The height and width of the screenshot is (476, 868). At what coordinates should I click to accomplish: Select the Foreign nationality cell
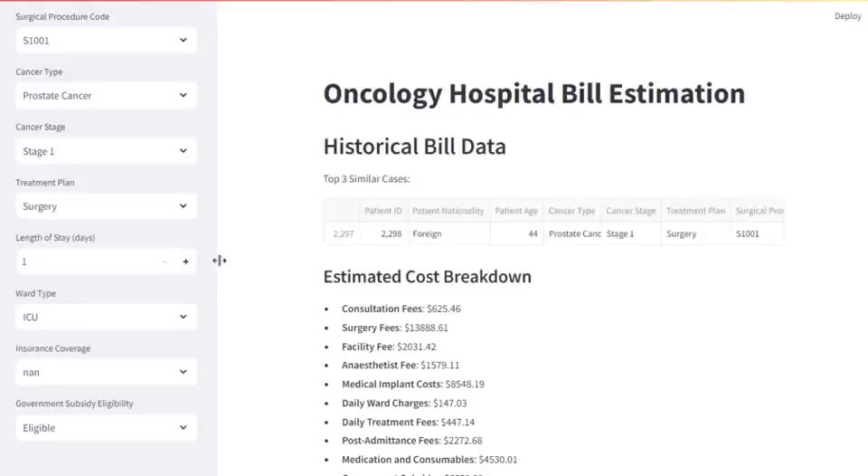pos(448,233)
